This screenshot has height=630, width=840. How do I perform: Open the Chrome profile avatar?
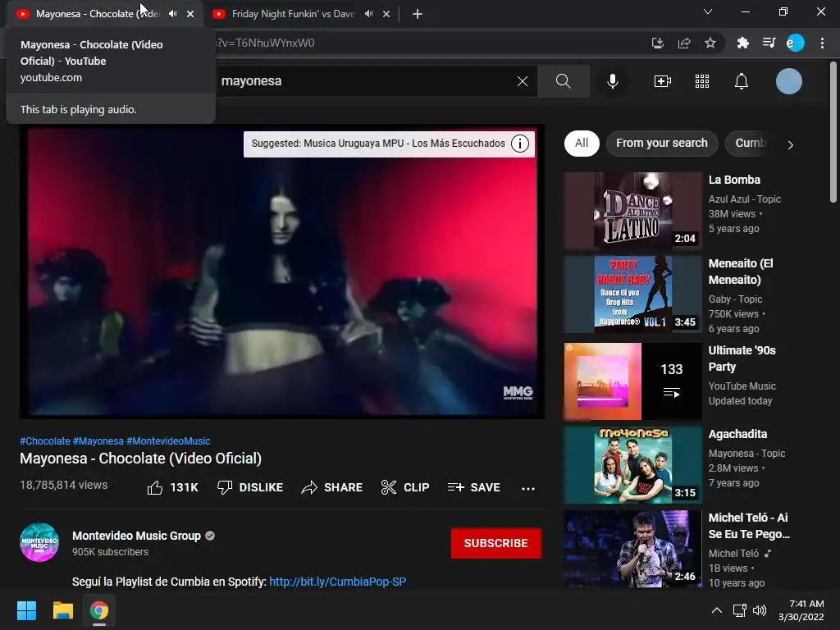pos(796,43)
